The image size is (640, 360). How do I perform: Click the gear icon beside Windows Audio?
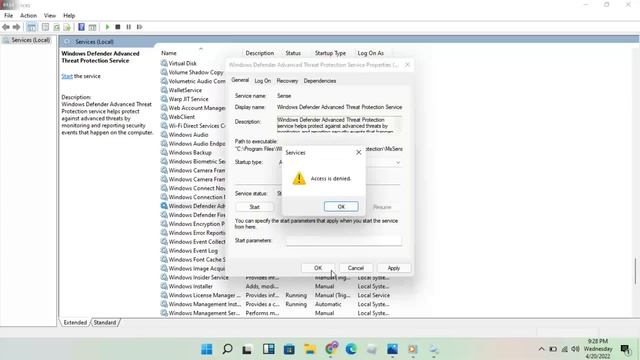click(x=164, y=135)
